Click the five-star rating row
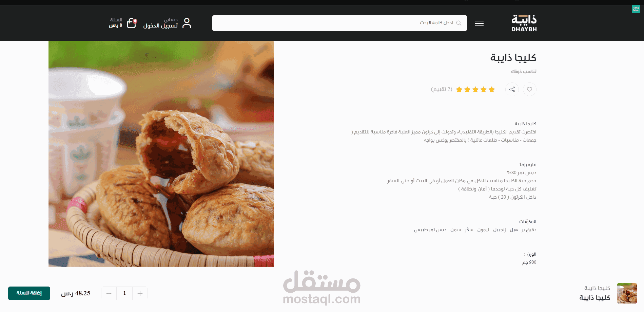 [475, 90]
